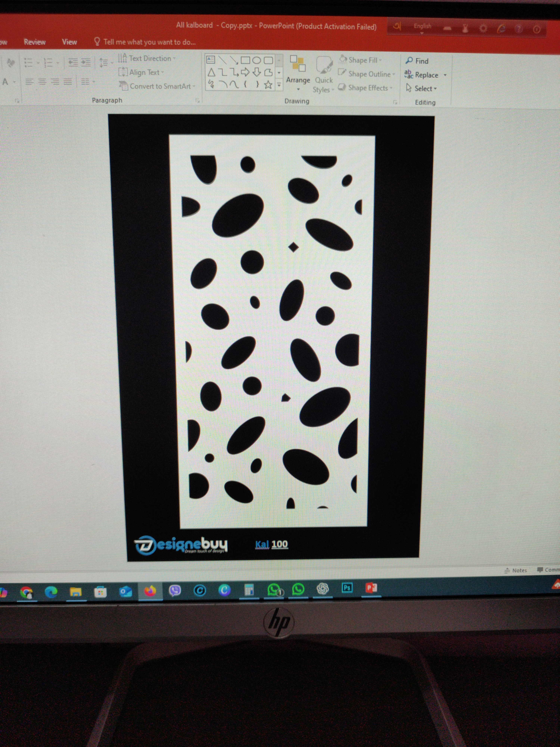Screen dimensions: 560x747
Task: Choose the Rectangle shape
Action: (245, 61)
